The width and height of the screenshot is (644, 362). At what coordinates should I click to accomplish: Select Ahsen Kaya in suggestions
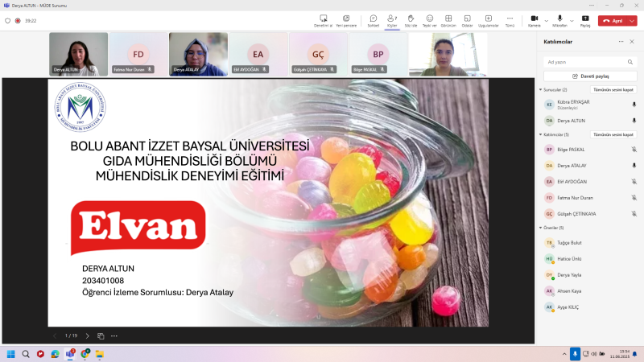pos(590,291)
